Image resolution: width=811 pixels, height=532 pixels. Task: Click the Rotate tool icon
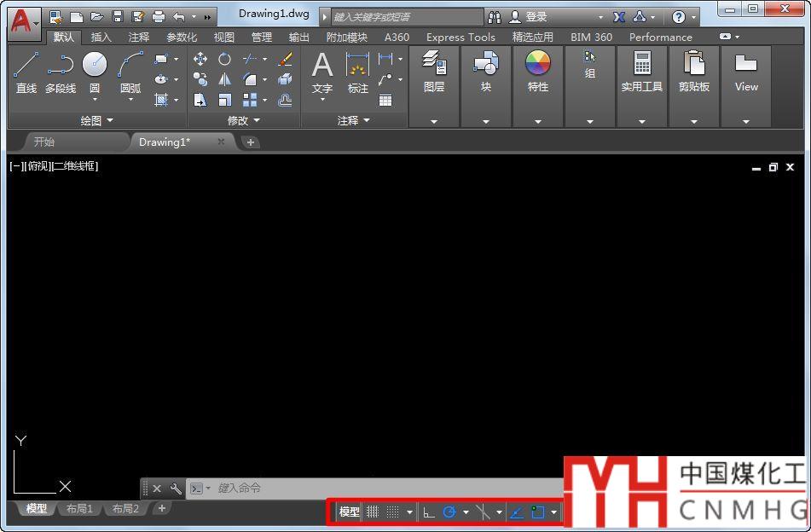click(x=224, y=59)
